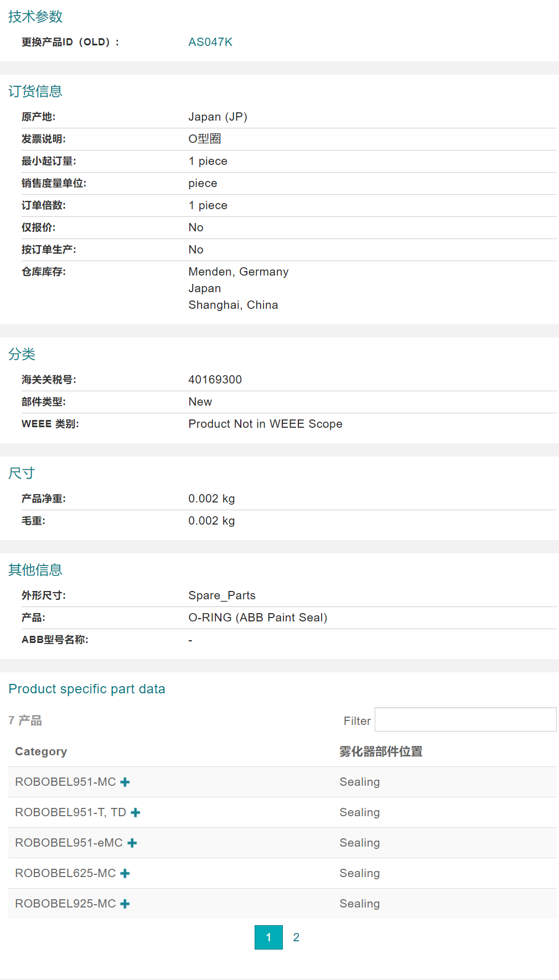
Task: Click the 其他信息 section heading
Action: pyautogui.click(x=35, y=570)
